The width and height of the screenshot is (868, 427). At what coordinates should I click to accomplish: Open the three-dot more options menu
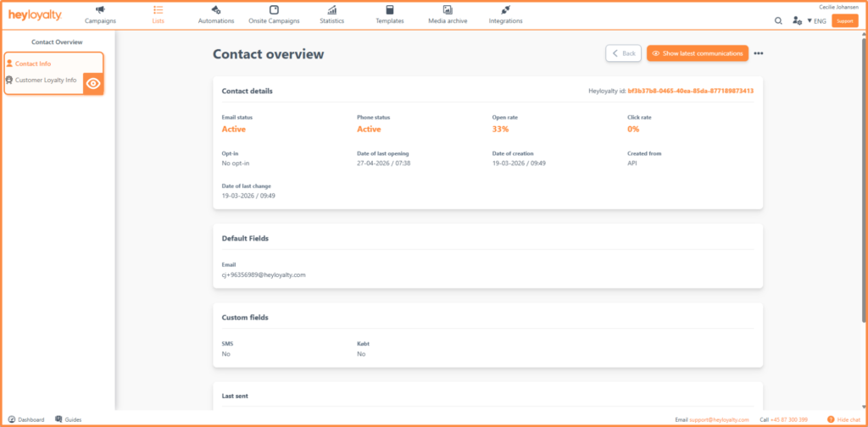(759, 53)
